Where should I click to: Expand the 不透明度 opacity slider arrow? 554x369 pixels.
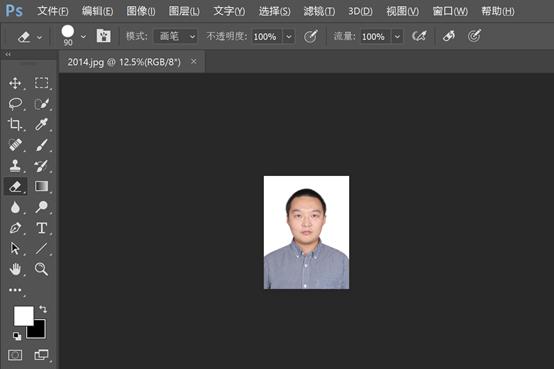(289, 36)
